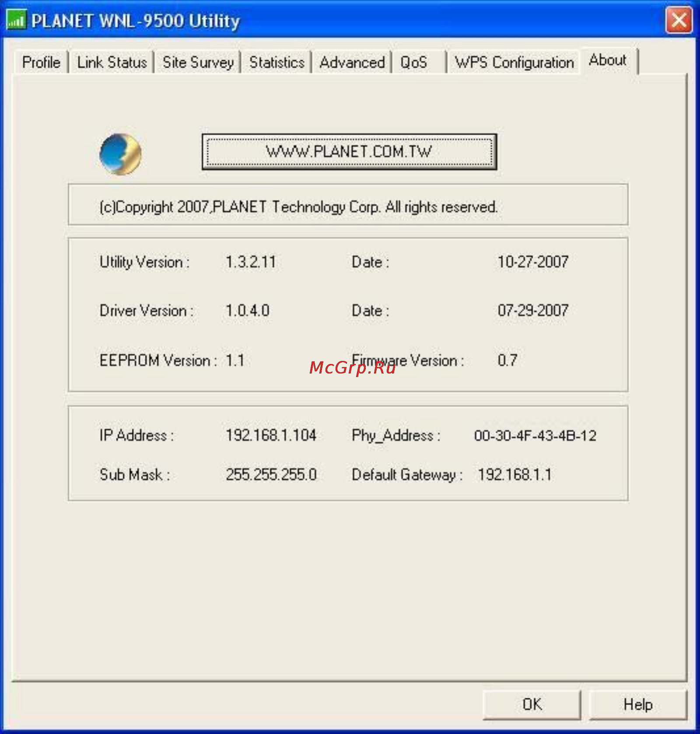The width and height of the screenshot is (700, 734).
Task: Click the Driver Version label
Action: tap(146, 311)
